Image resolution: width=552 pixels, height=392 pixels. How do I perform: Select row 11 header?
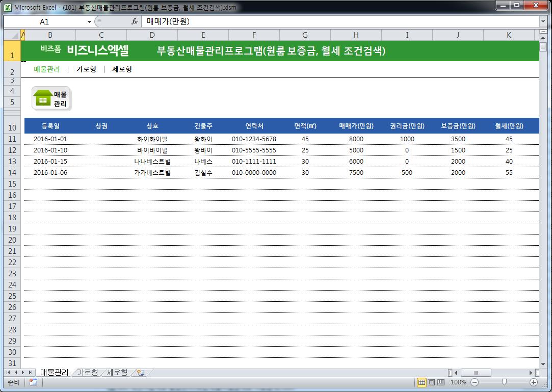coord(12,139)
